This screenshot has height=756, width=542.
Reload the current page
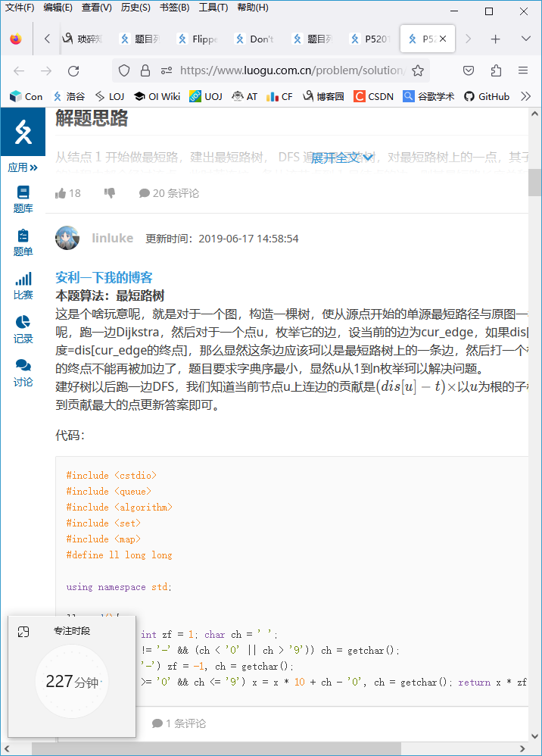[x=73, y=71]
